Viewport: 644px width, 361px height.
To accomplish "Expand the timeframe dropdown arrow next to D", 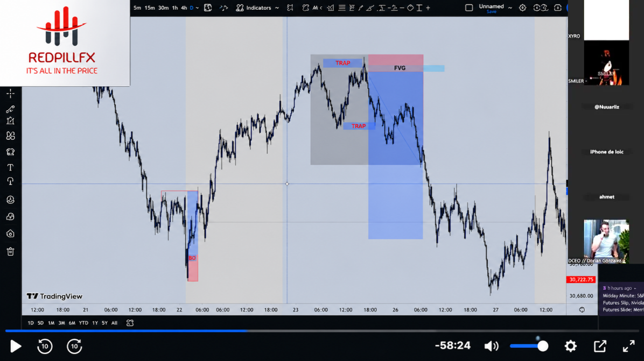I will click(198, 8).
